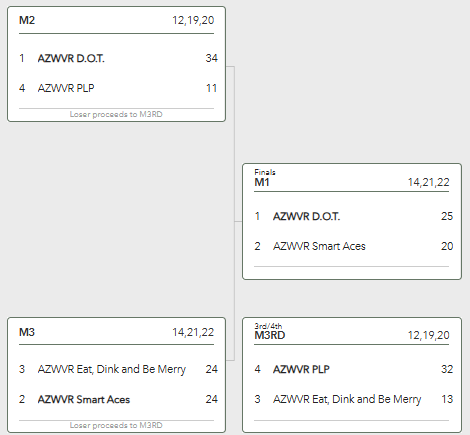Select AZWVR D.O.T. in match M2
Screen dimensions: 470x435
point(71,58)
